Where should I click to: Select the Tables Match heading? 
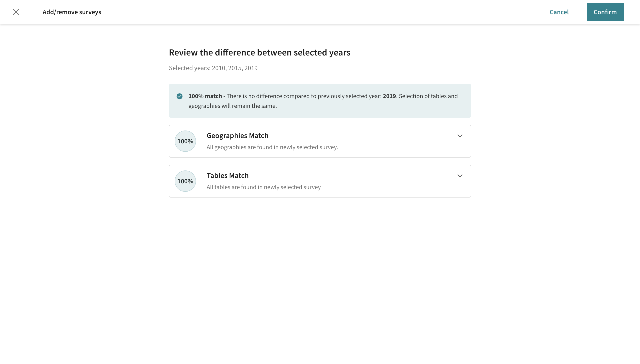point(228,176)
